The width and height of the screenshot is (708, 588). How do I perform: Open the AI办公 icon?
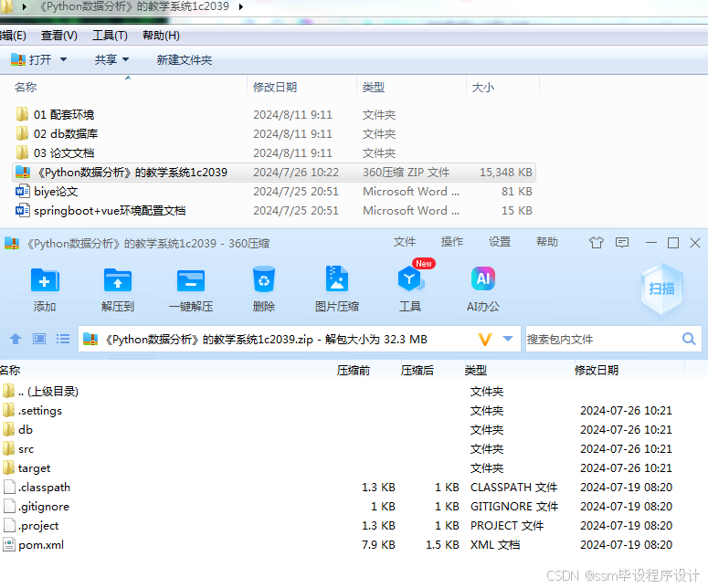tap(482, 278)
